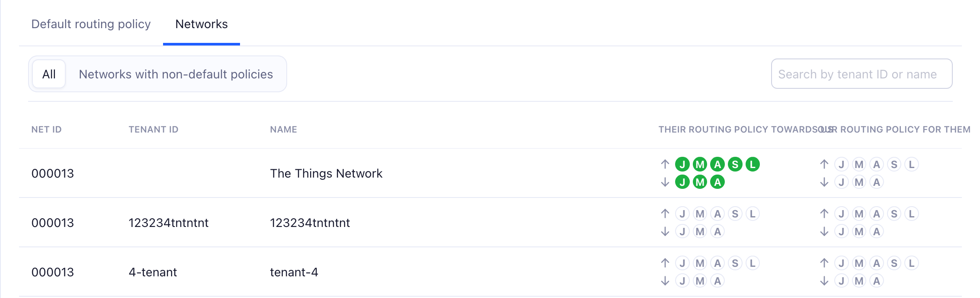Select the tenant-4 network row
This screenshot has height=298, width=980.
click(x=295, y=272)
